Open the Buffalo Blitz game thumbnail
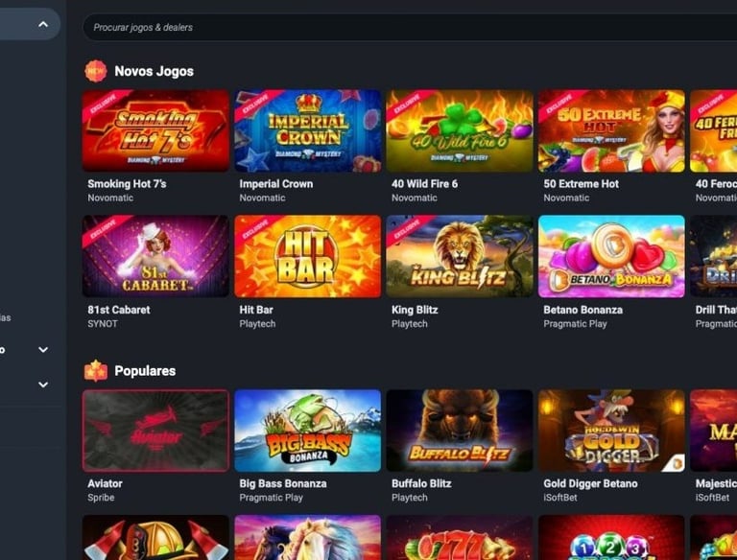 (x=460, y=431)
